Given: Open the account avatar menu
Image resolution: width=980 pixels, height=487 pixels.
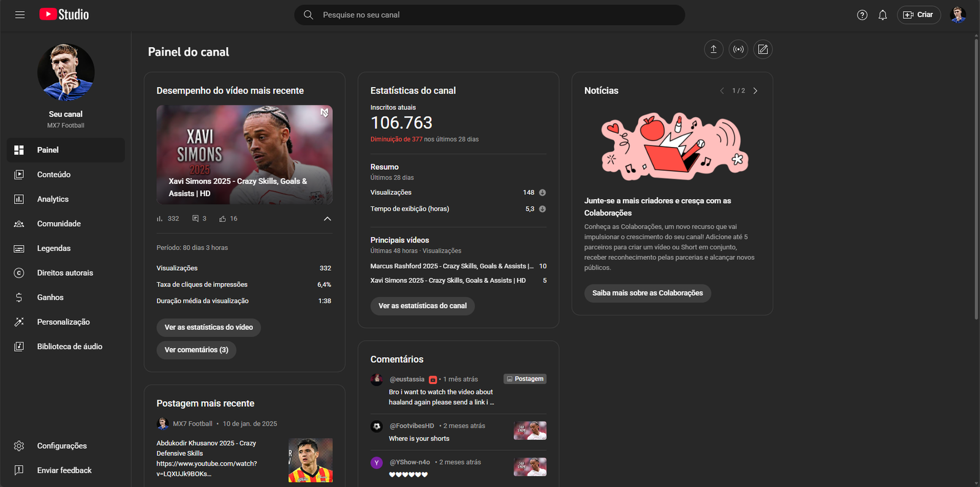Looking at the screenshot, I should pyautogui.click(x=958, y=15).
